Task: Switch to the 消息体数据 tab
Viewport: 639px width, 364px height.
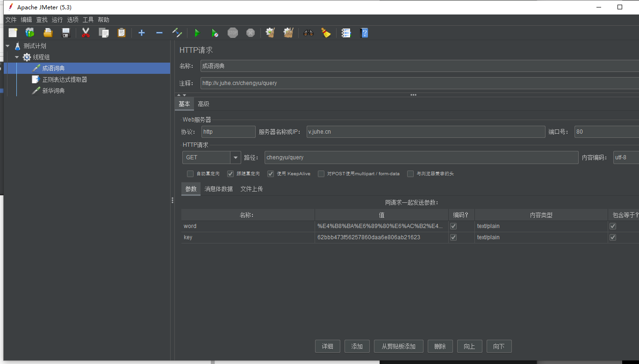Action: (x=218, y=189)
